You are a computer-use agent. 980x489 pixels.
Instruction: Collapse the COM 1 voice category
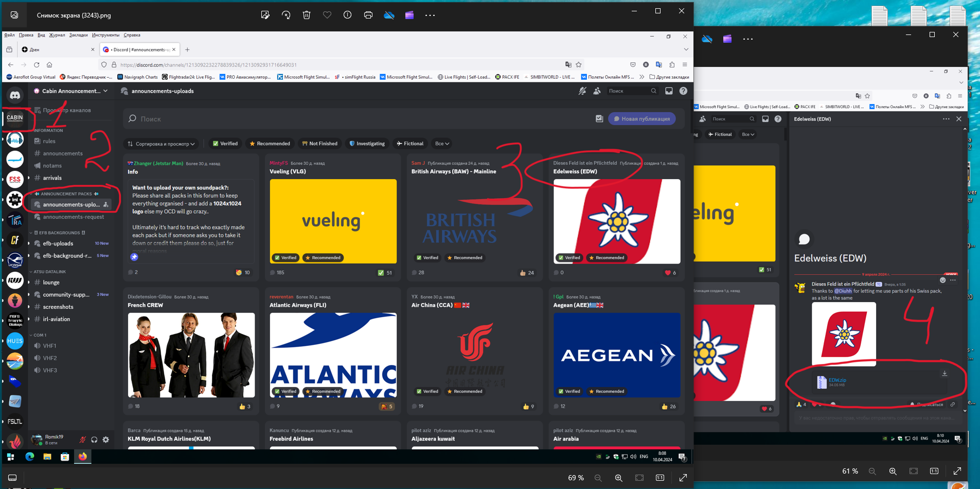tap(39, 335)
